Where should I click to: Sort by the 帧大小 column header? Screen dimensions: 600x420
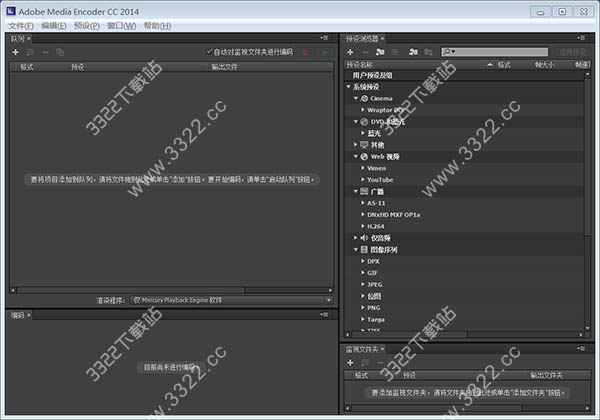(x=544, y=65)
